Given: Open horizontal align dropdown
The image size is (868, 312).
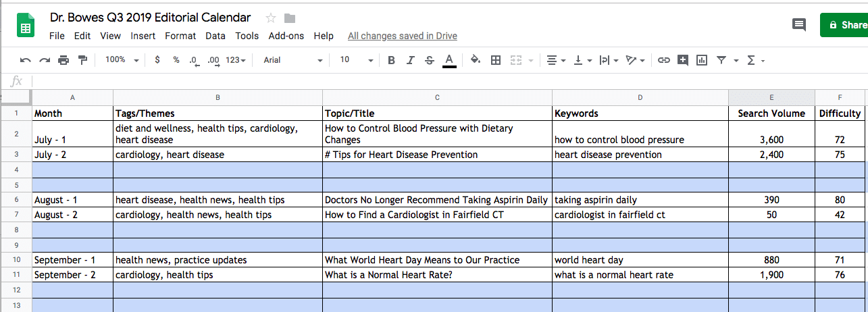Looking at the screenshot, I should click(556, 60).
